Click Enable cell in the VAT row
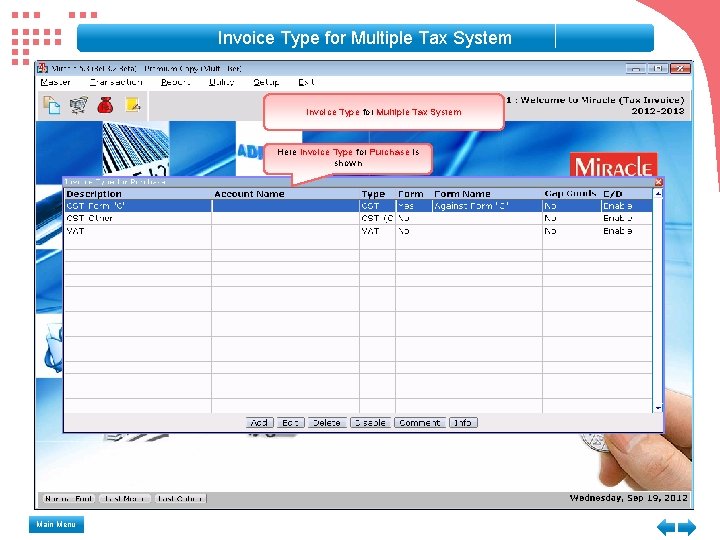The height and width of the screenshot is (540, 720). coord(626,231)
